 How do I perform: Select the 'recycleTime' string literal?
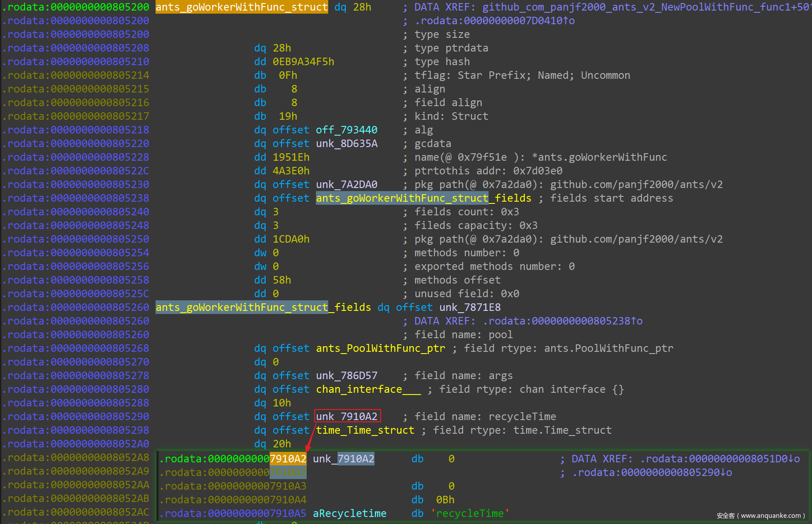click(x=470, y=513)
